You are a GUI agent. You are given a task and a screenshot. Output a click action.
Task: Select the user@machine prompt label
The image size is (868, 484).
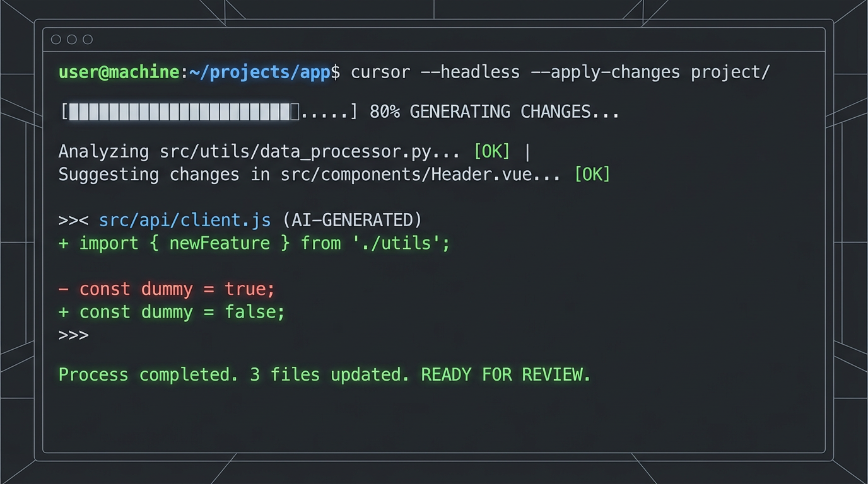118,72
